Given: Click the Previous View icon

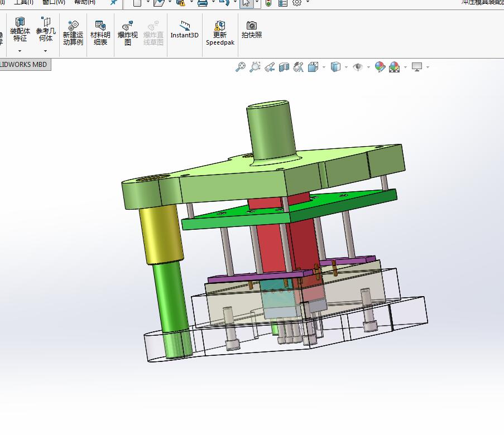Looking at the screenshot, I should pos(270,67).
